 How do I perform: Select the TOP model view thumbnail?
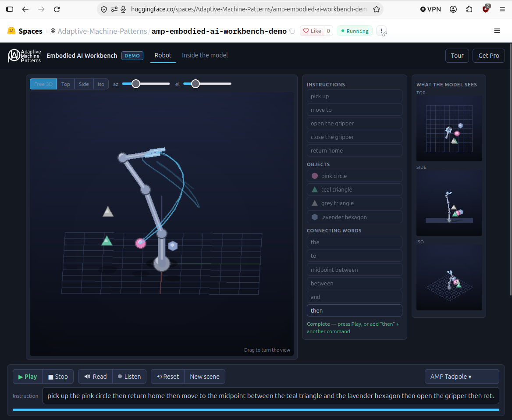tap(449, 128)
